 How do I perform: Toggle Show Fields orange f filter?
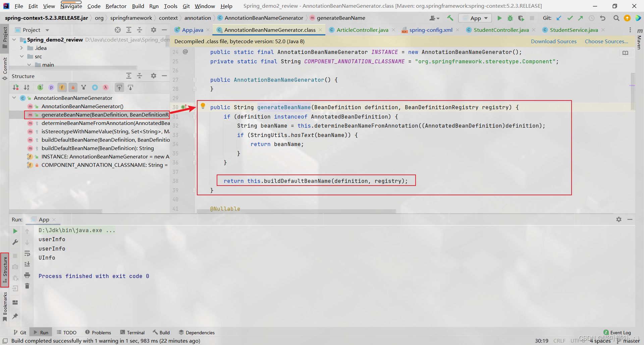(x=62, y=87)
